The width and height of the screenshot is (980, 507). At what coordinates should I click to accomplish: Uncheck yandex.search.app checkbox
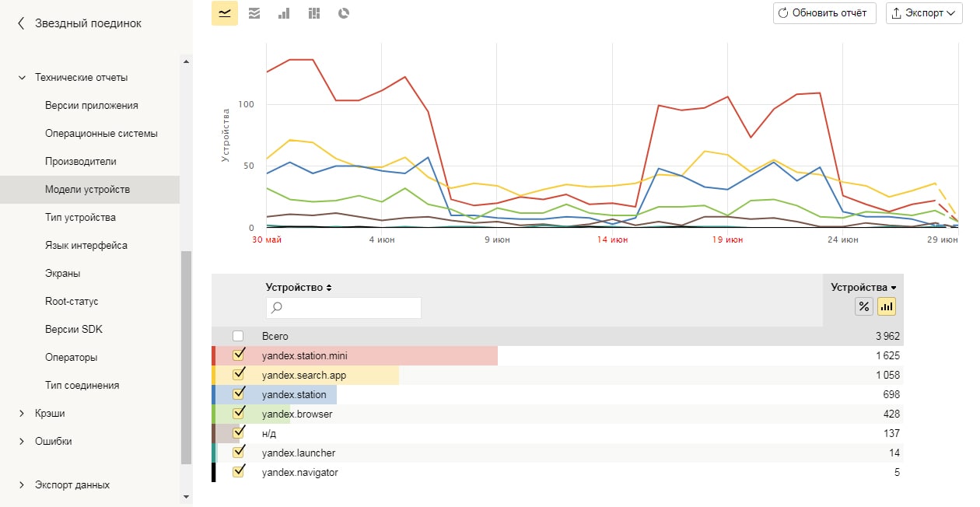(x=238, y=374)
